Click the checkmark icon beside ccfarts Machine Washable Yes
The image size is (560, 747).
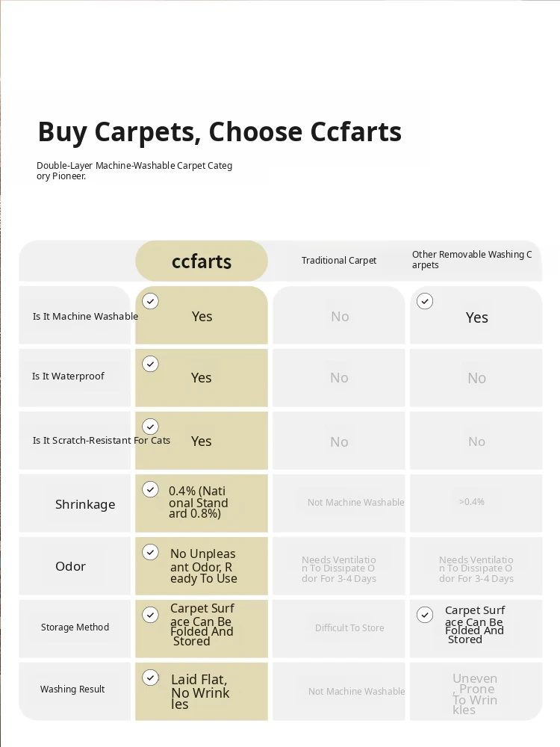pyautogui.click(x=151, y=301)
